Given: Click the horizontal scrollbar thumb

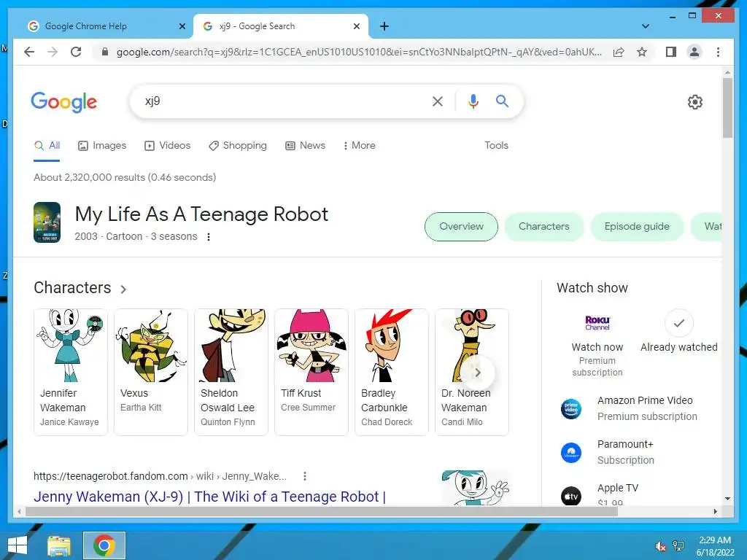Looking at the screenshot, I should pyautogui.click(x=322, y=511).
